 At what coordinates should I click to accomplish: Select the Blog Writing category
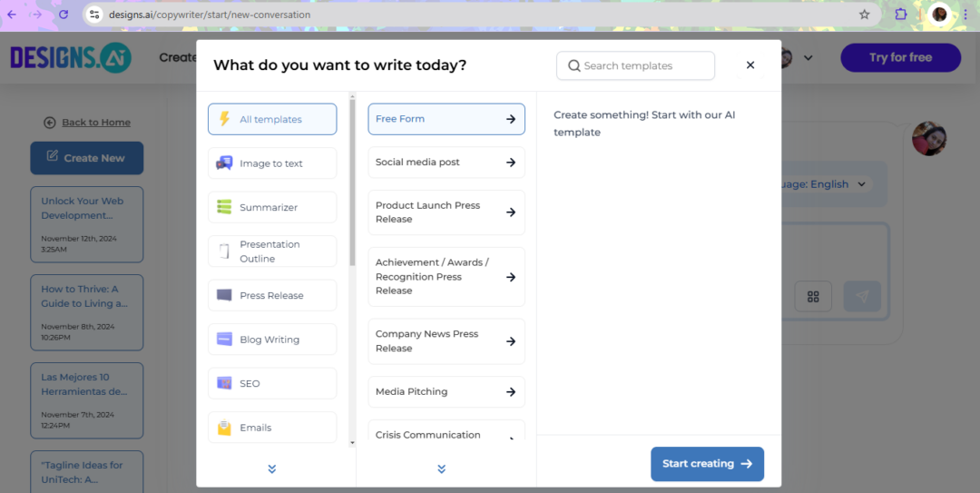point(272,340)
